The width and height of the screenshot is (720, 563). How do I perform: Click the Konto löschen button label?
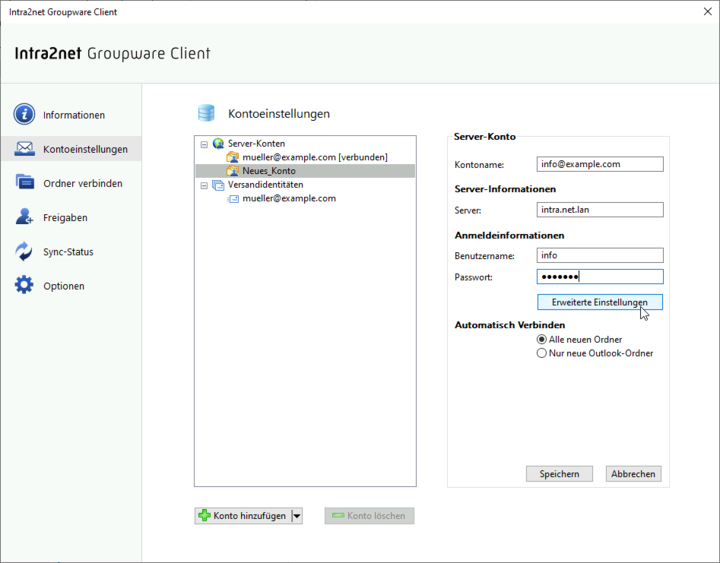376,516
